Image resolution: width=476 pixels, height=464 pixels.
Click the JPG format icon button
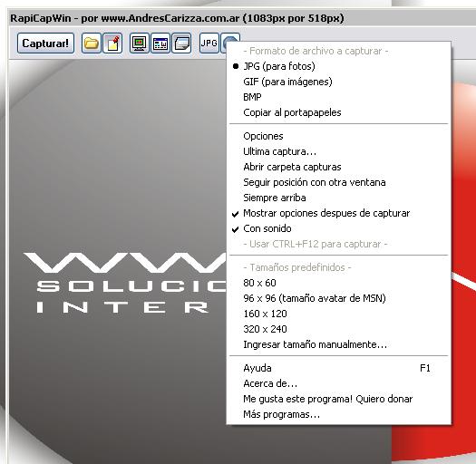[209, 43]
